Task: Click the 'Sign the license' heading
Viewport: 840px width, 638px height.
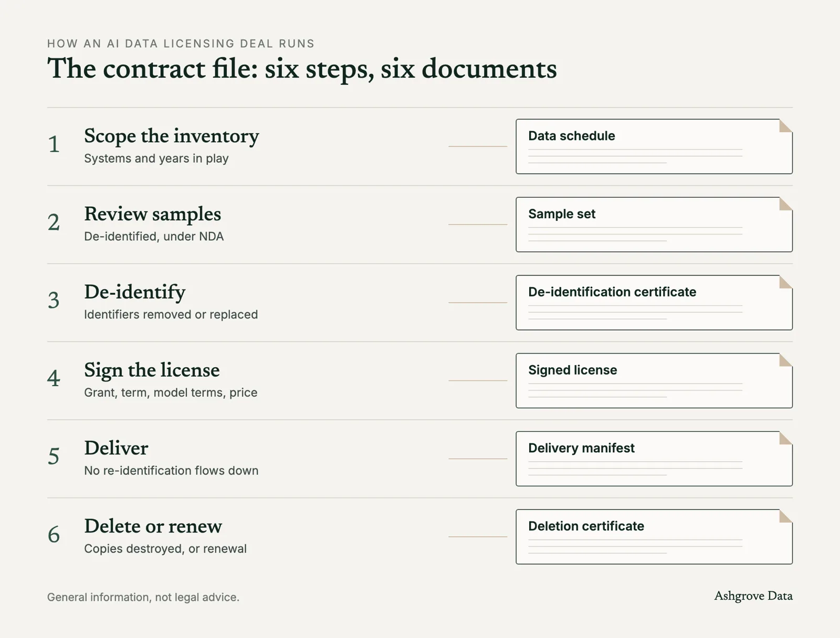Action: coord(152,370)
